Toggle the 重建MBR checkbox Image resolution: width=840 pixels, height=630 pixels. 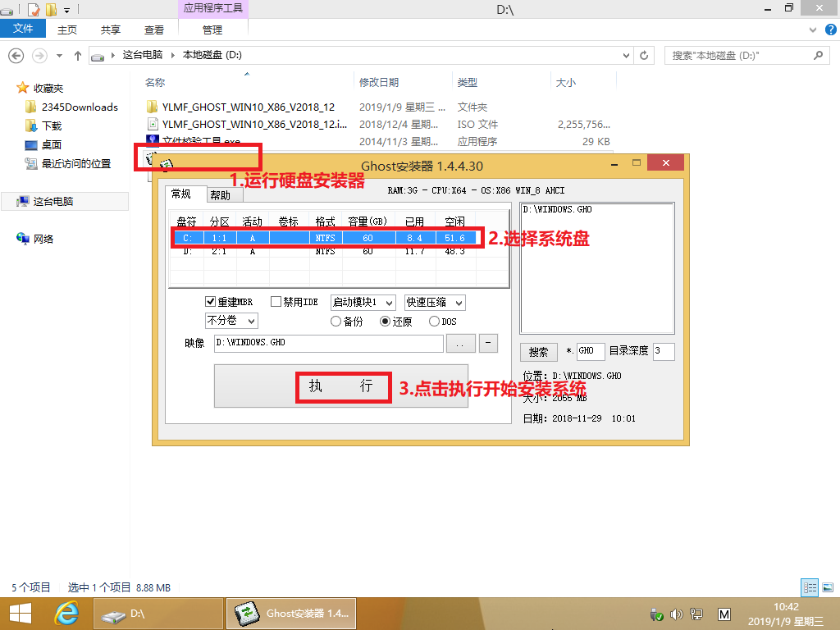[x=211, y=302]
